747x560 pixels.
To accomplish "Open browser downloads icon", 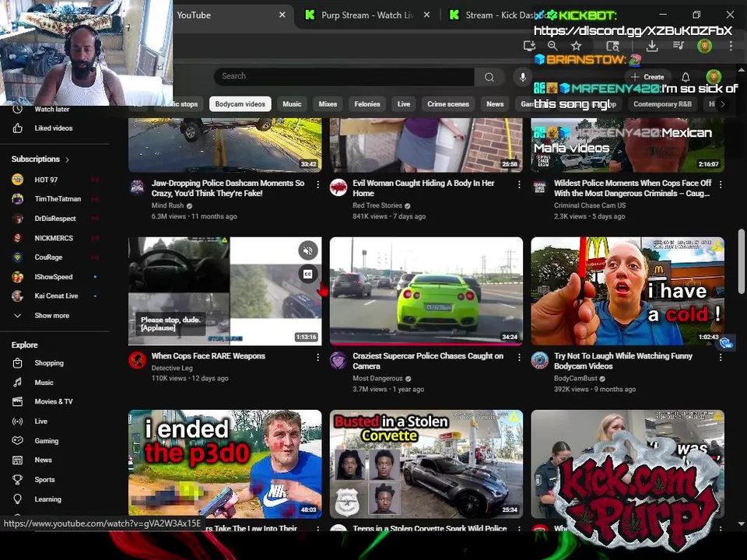I will point(652,46).
